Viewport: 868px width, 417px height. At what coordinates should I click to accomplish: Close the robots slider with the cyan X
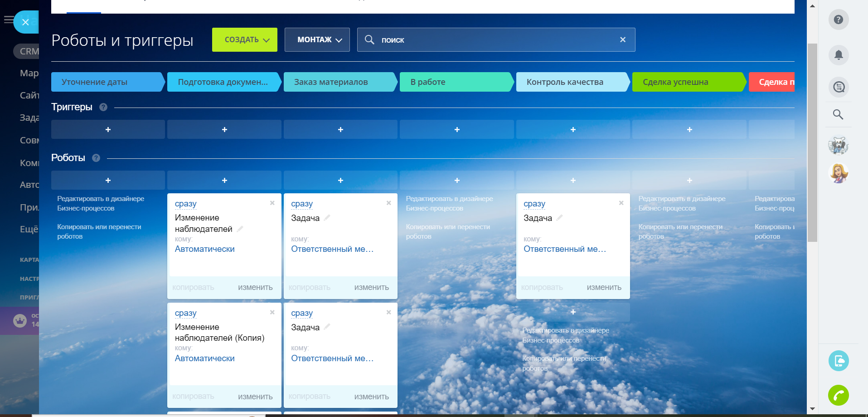click(x=26, y=22)
